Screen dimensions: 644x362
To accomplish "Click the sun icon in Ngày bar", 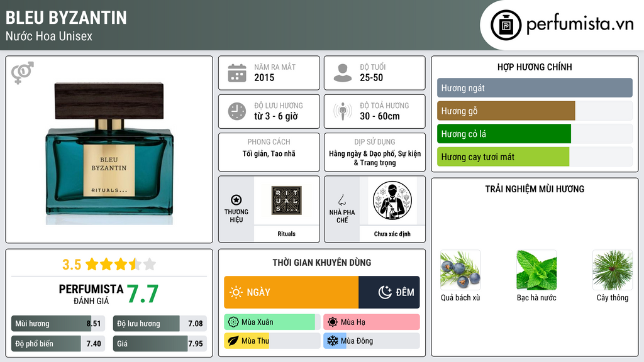I will point(236,292).
